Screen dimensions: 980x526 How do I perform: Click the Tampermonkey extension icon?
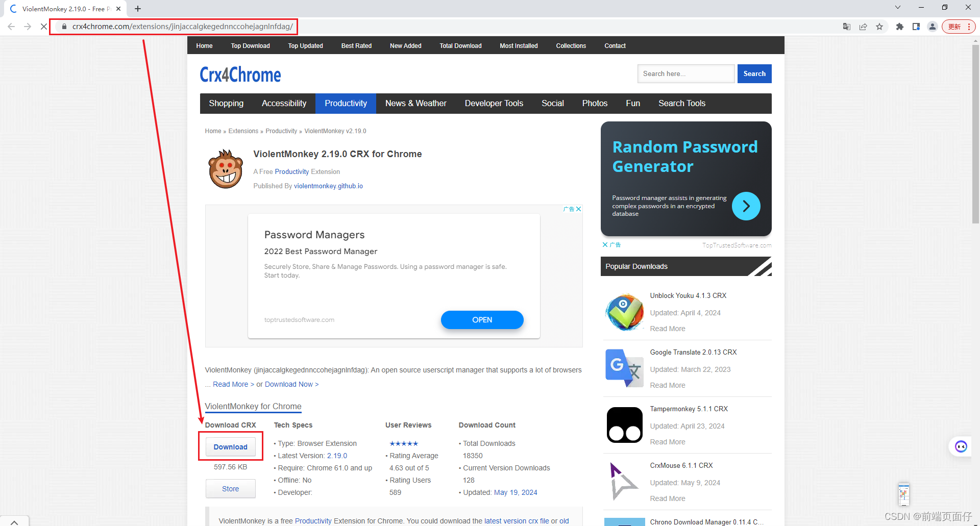pyautogui.click(x=624, y=425)
